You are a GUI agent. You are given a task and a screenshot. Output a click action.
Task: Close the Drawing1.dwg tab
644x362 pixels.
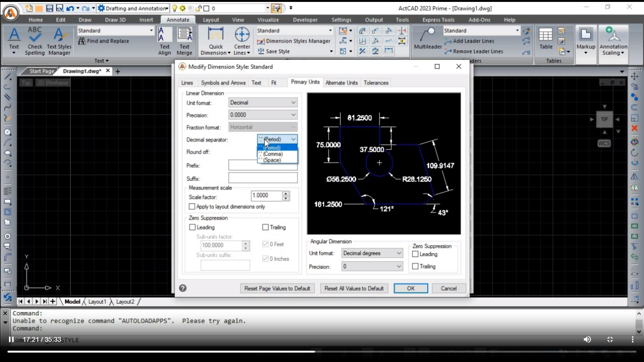(108, 71)
